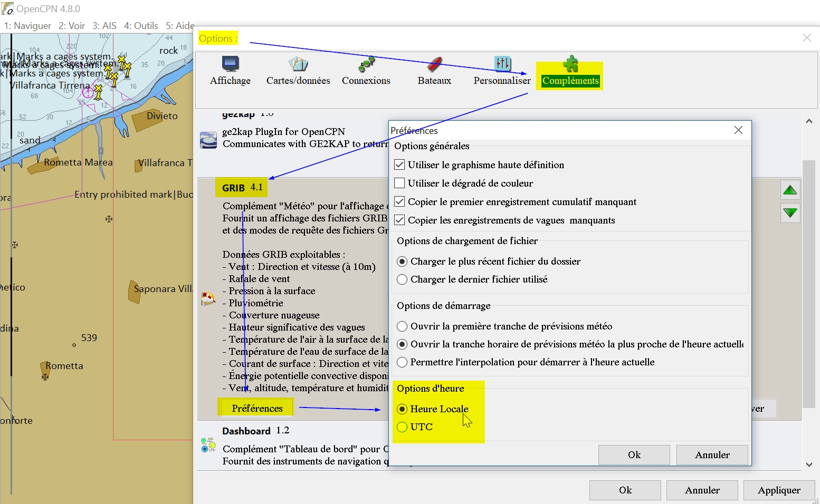
Task: Click the 'Divieto' label on the chart
Action: click(163, 116)
